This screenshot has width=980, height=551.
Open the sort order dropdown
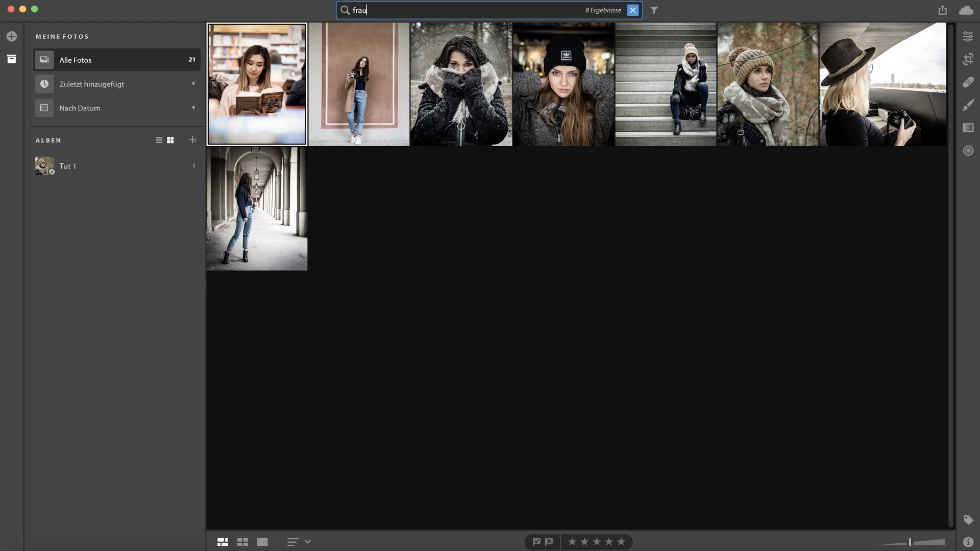299,541
